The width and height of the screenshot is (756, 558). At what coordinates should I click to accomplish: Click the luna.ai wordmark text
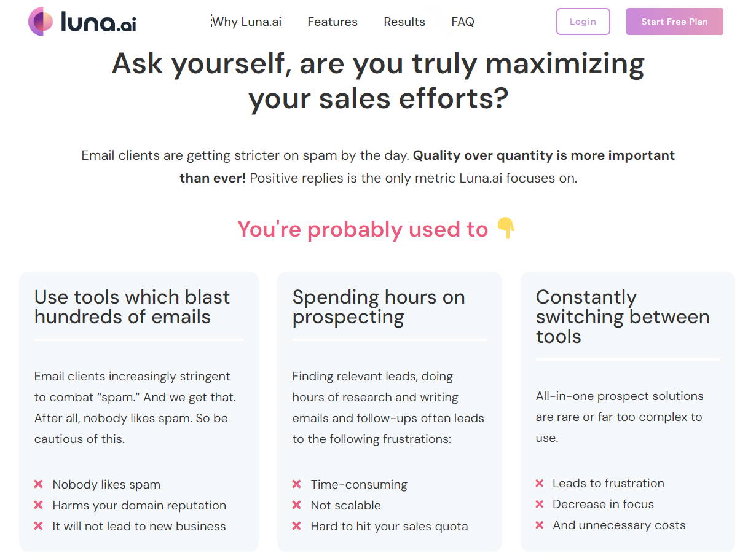98,23
